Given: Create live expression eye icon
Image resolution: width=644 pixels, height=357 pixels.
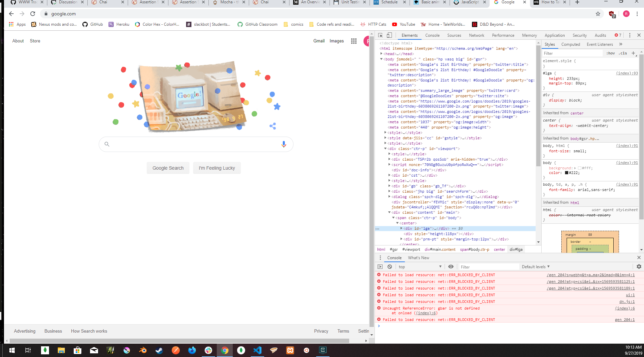Looking at the screenshot, I should (x=451, y=267).
